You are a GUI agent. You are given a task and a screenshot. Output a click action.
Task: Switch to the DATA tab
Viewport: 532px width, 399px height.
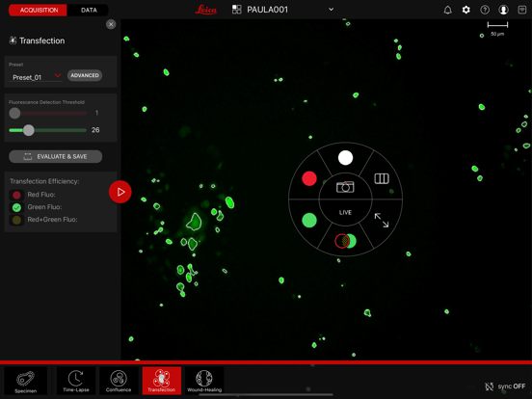point(89,11)
